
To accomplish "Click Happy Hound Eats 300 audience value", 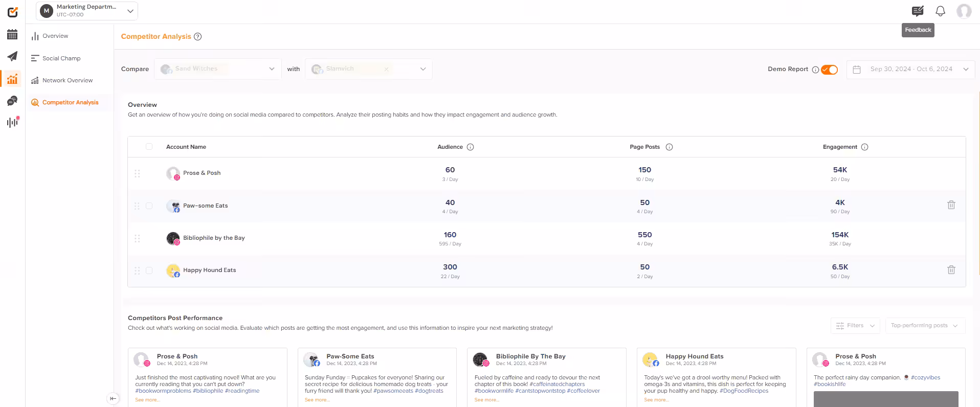I will (x=450, y=267).
